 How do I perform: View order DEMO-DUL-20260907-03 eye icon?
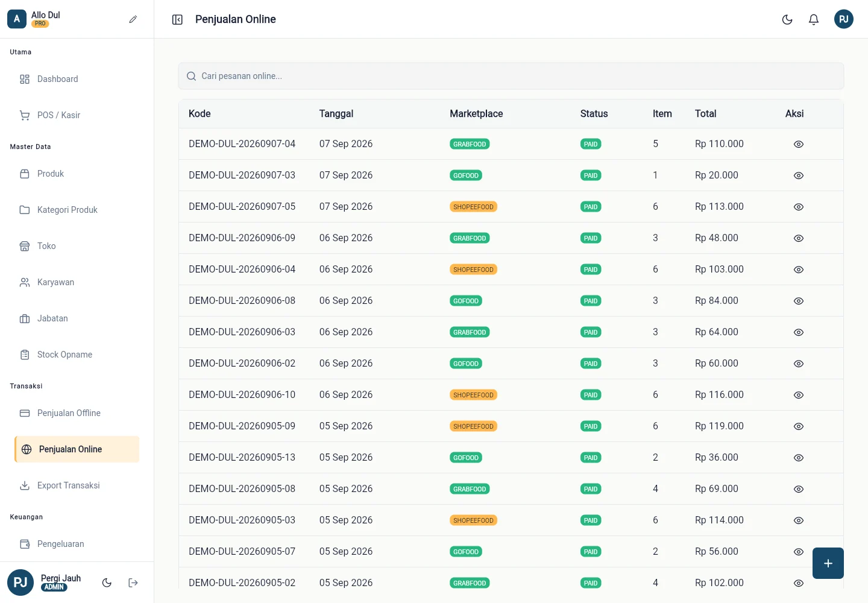point(799,175)
